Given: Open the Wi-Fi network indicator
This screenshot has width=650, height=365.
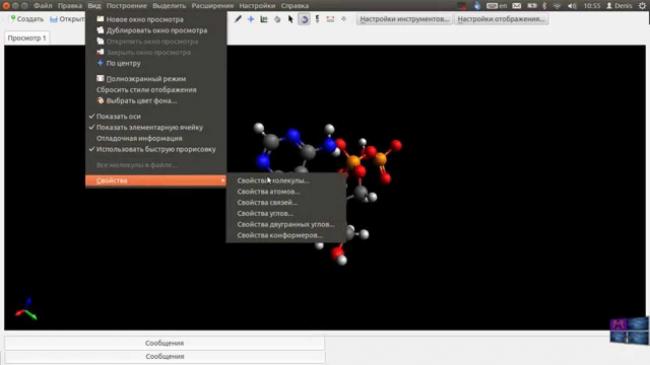Looking at the screenshot, I should (557, 6).
